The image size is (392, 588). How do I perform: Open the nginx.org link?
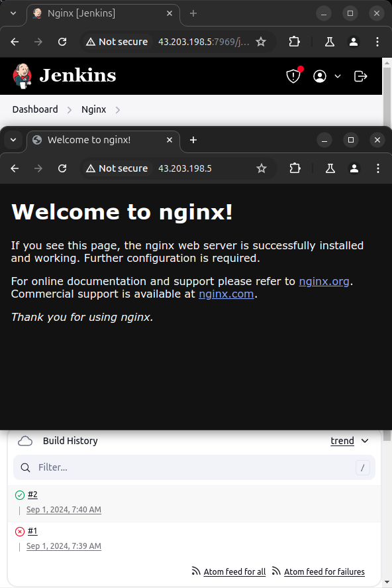coord(324,281)
